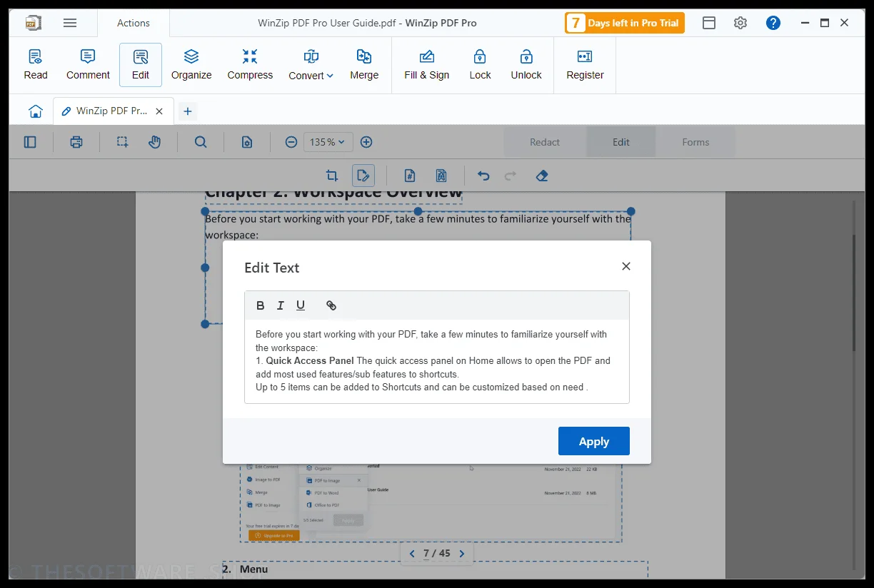Open Fill & Sign tool
The height and width of the screenshot is (588, 874).
click(x=427, y=65)
